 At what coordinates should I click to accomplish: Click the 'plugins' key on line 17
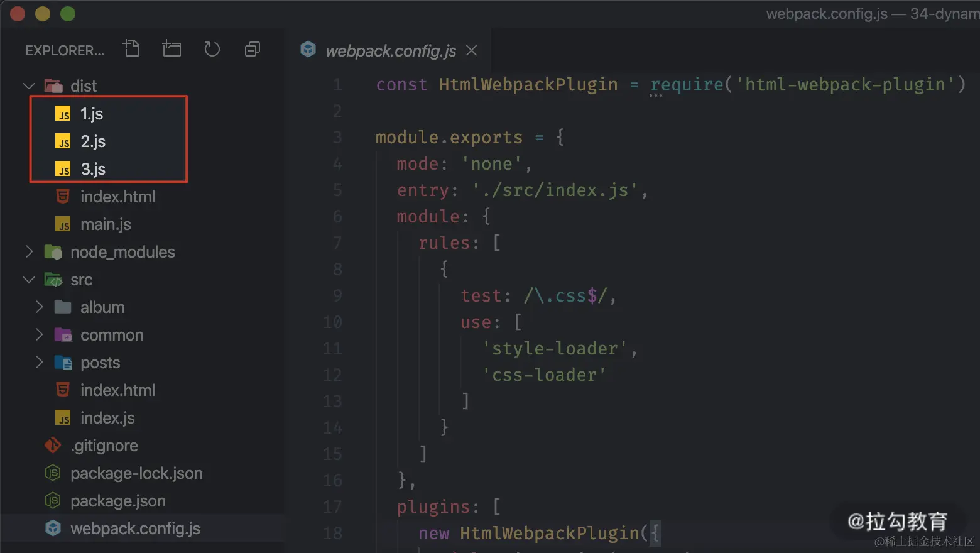[x=433, y=507]
